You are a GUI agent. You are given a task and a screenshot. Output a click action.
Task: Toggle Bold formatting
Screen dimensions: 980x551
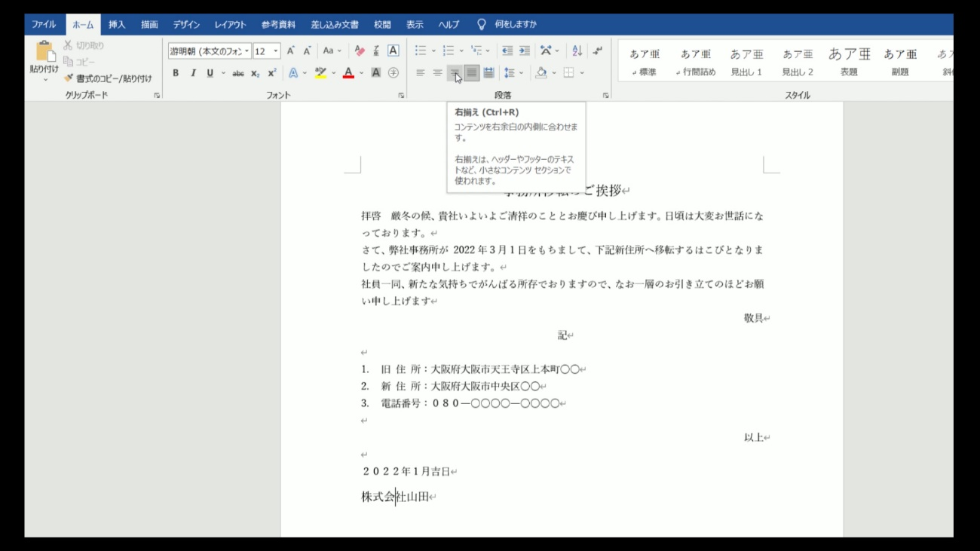pyautogui.click(x=176, y=73)
